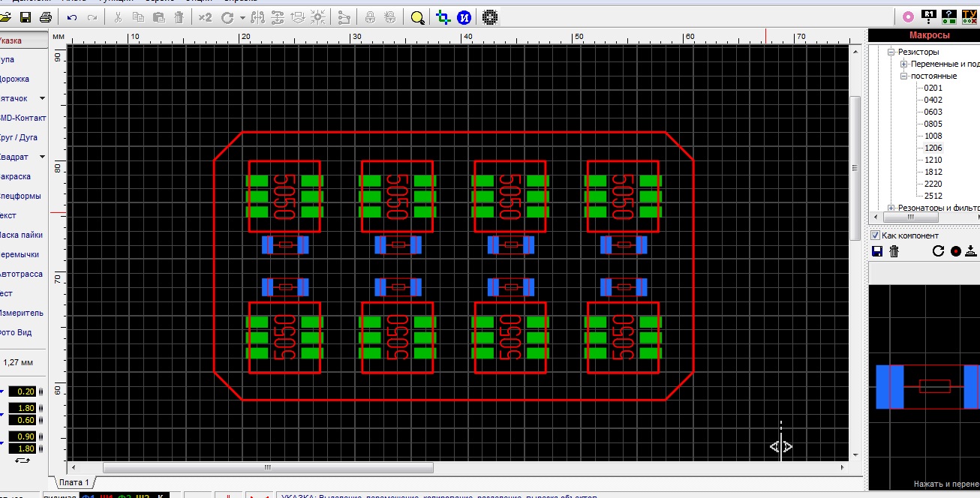Screen dimensions: 980x498
Task: Select the 'Измеритель' tool
Action: pyautogui.click(x=22, y=313)
